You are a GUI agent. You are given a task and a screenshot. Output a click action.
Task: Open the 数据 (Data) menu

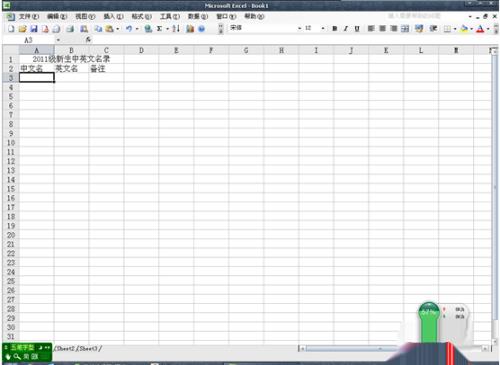[198, 16]
